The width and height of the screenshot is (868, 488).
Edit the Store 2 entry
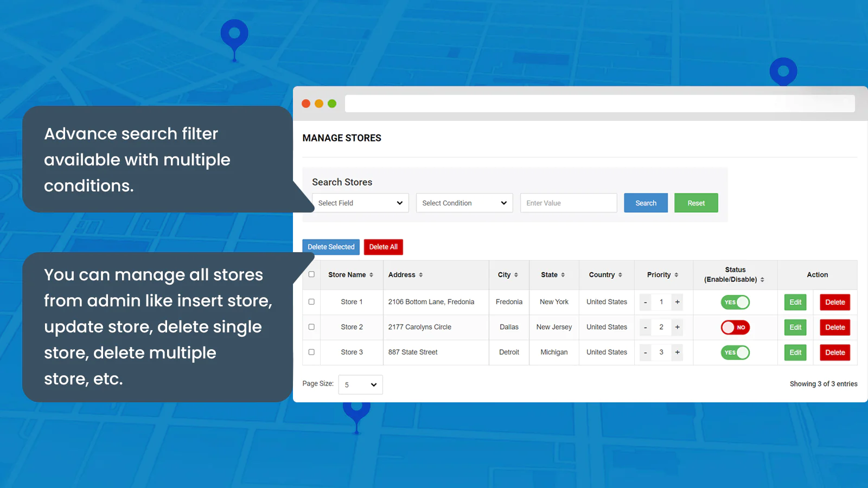pyautogui.click(x=795, y=328)
